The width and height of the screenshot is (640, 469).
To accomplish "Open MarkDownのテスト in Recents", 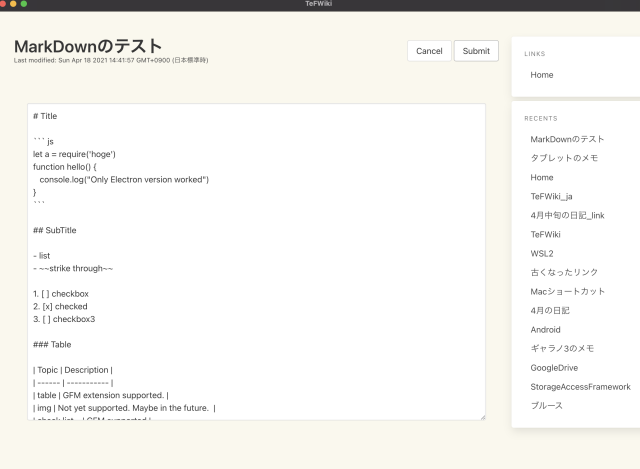I will coord(567,139).
